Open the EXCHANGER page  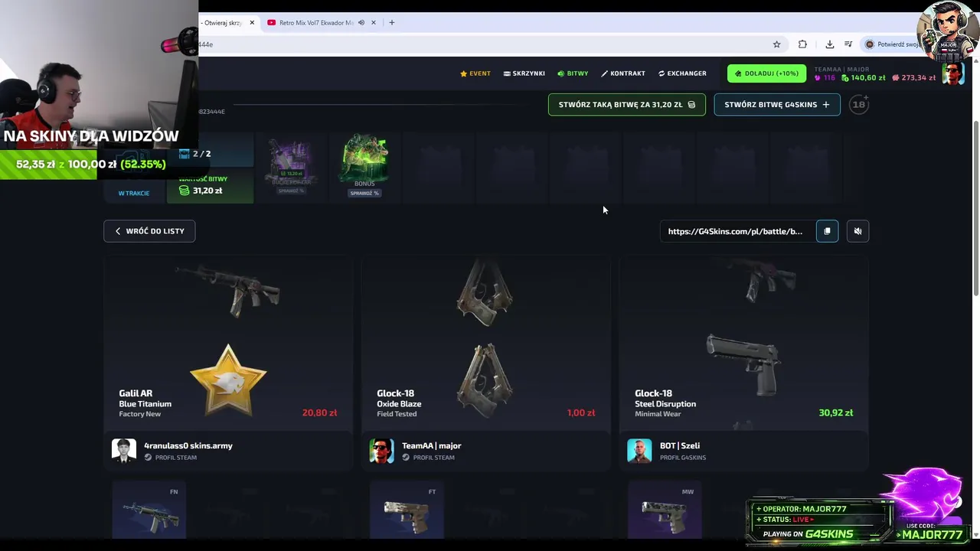682,73
